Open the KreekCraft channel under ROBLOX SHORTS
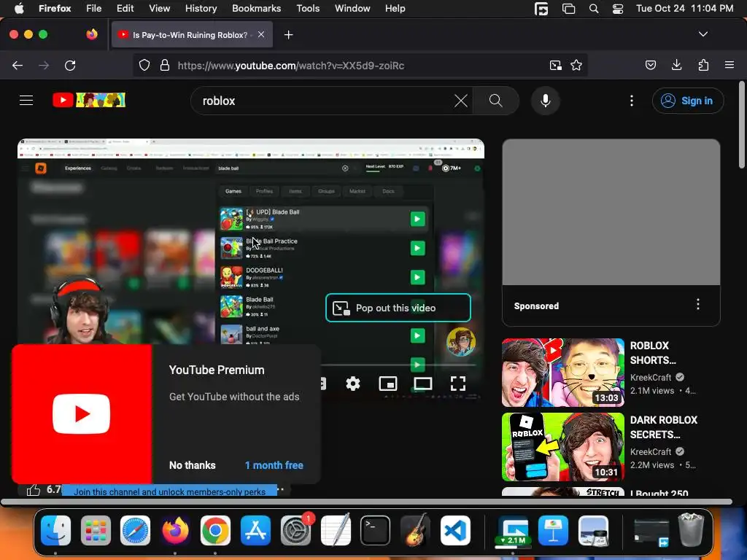 tap(651, 377)
